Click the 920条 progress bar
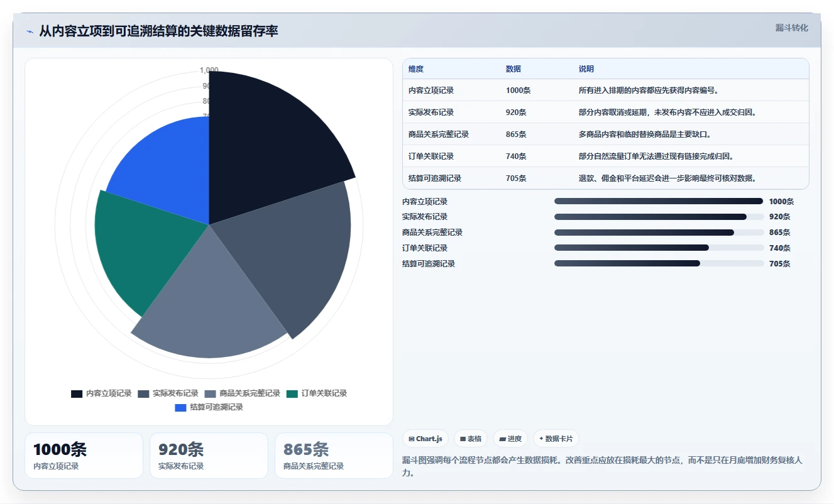This screenshot has height=504, width=834. click(659, 217)
